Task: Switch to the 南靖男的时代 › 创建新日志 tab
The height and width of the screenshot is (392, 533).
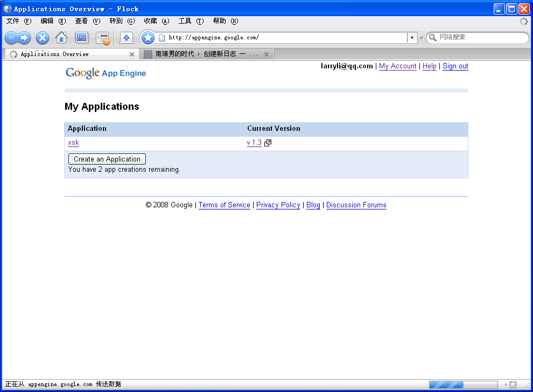Action: point(207,54)
